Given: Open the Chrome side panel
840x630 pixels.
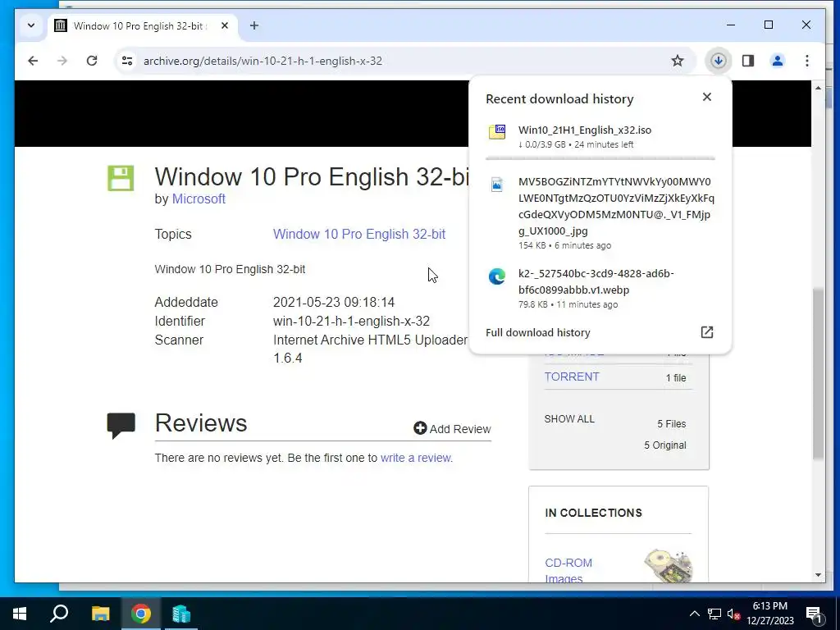Looking at the screenshot, I should (x=748, y=61).
